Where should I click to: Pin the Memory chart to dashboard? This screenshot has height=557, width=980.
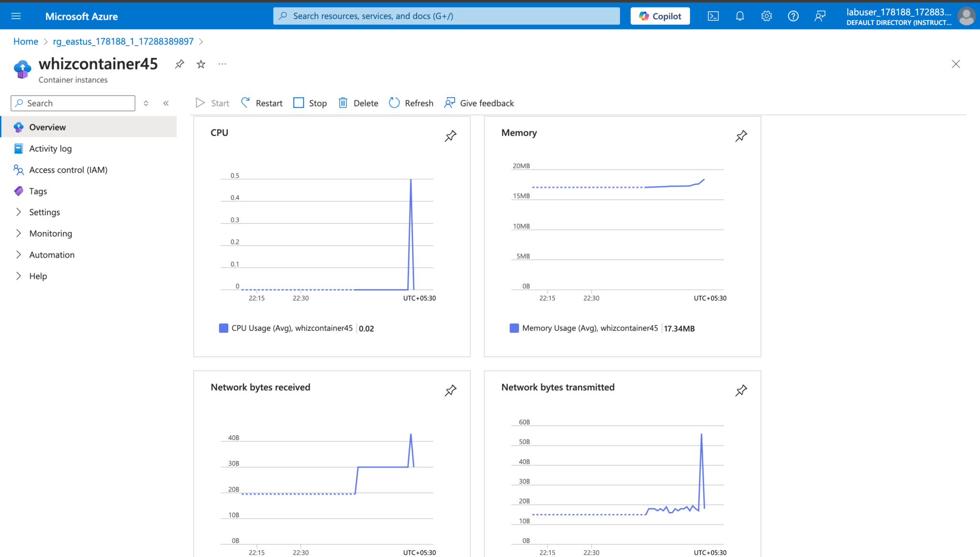coord(741,136)
